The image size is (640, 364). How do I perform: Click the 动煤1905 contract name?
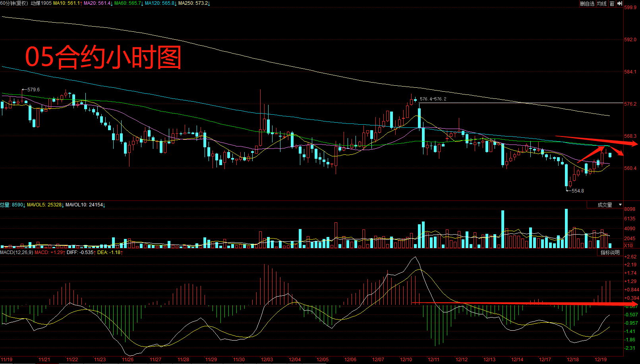point(41,3)
